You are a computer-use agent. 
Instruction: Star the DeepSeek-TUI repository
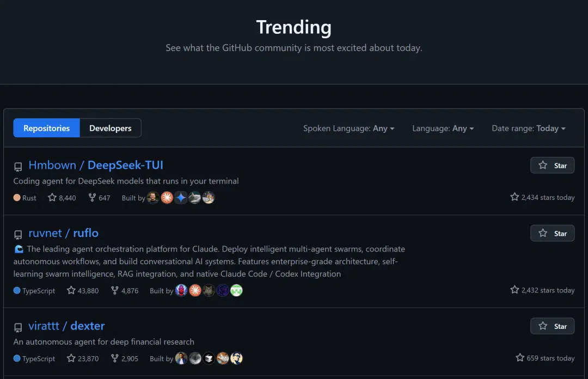pos(552,166)
